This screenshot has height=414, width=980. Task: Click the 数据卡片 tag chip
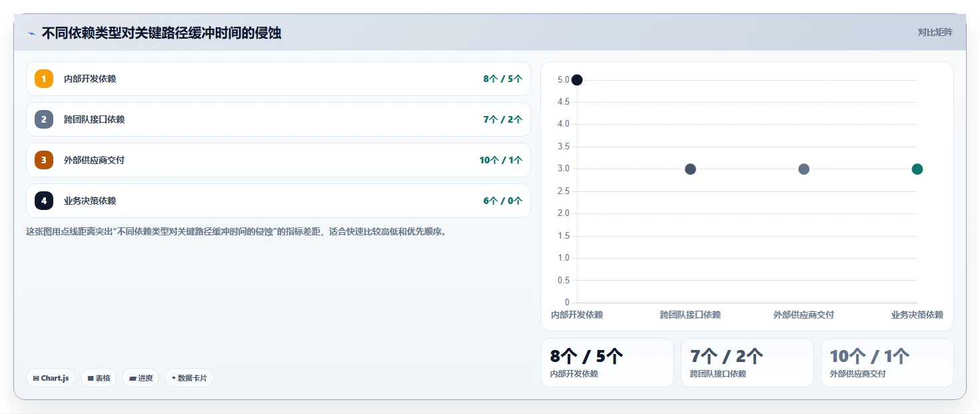(x=189, y=378)
